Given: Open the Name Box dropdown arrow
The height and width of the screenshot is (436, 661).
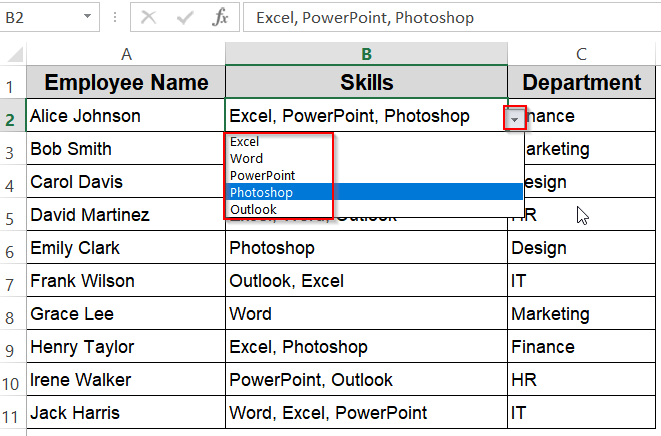Looking at the screenshot, I should pos(87,18).
